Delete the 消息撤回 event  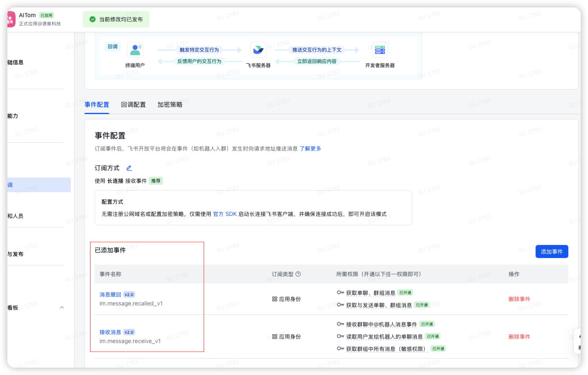coord(519,299)
